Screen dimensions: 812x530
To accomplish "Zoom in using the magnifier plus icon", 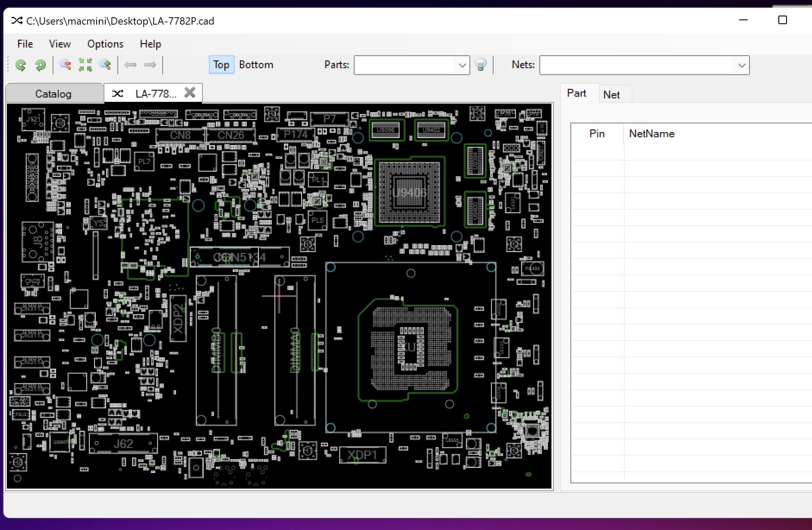I will coord(105,65).
